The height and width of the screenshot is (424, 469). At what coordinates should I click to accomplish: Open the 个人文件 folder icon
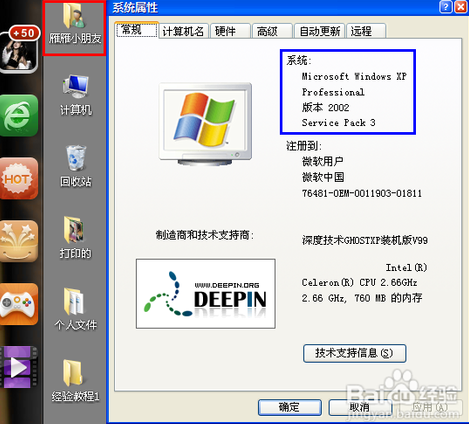[x=75, y=309]
